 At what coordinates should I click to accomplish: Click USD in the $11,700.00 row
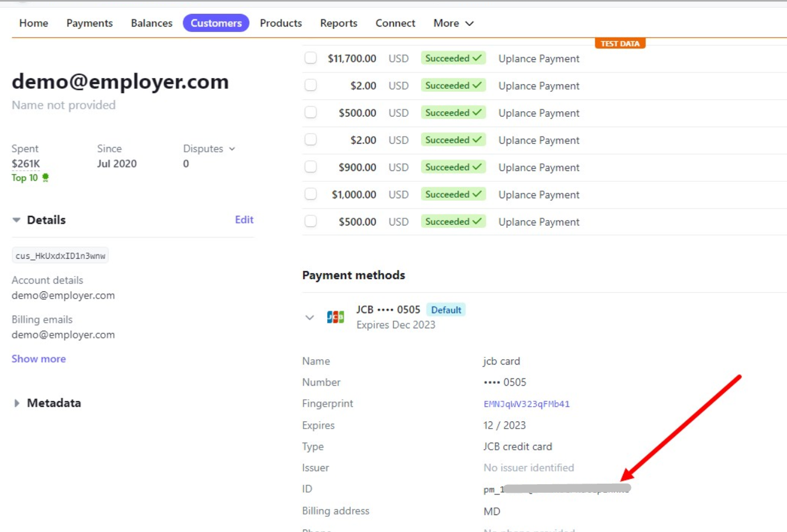click(x=399, y=59)
